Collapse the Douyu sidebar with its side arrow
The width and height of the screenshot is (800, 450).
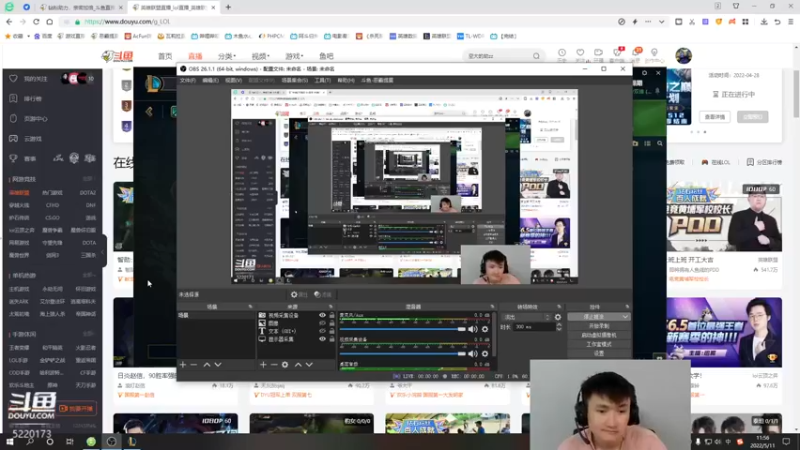tap(102, 252)
